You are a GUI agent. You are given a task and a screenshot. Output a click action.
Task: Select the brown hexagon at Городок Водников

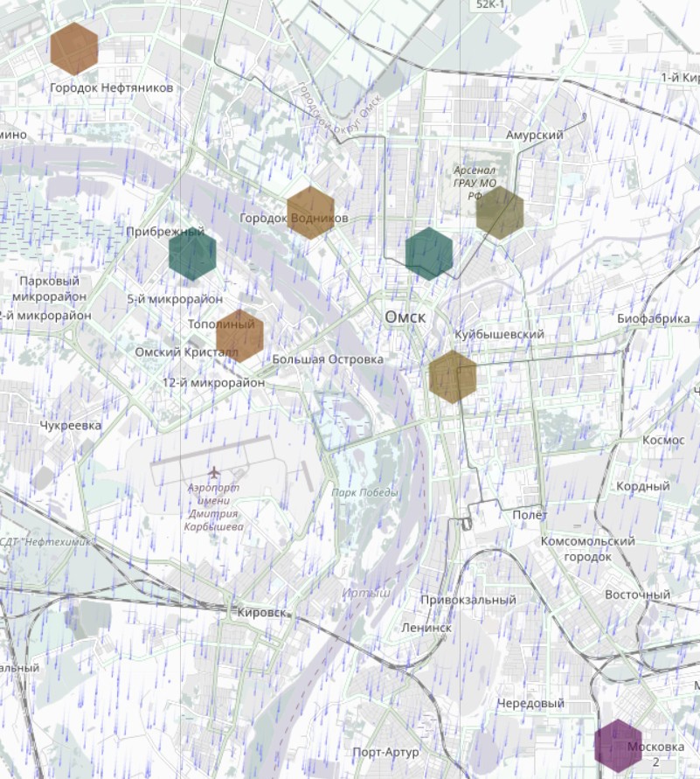tap(311, 212)
